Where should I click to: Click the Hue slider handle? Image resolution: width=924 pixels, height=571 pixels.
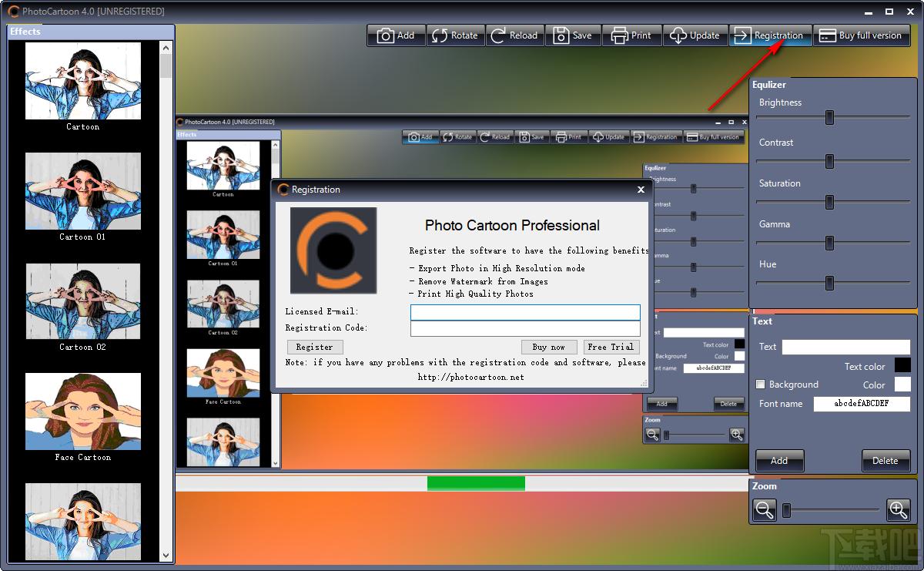829,283
